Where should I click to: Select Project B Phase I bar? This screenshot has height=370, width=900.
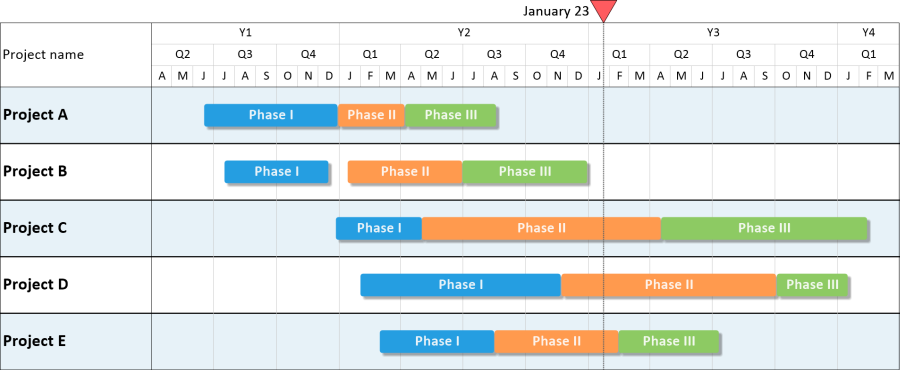pyautogui.click(x=277, y=172)
